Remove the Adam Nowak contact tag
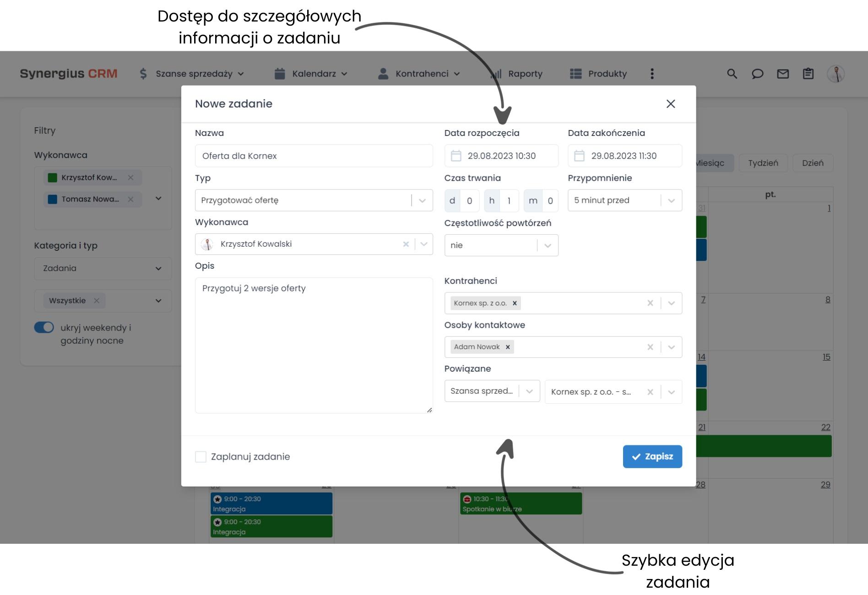Screen dimensions: 868x595 [x=507, y=347]
